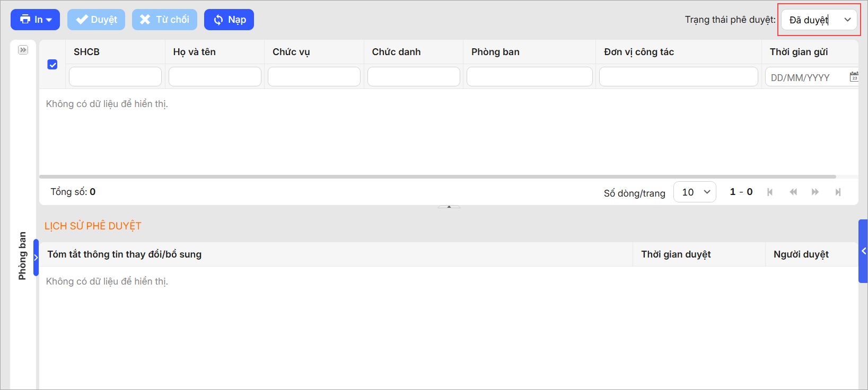The width and height of the screenshot is (868, 390).
Task: Sort by the Phòng ban column header
Action: pos(495,52)
